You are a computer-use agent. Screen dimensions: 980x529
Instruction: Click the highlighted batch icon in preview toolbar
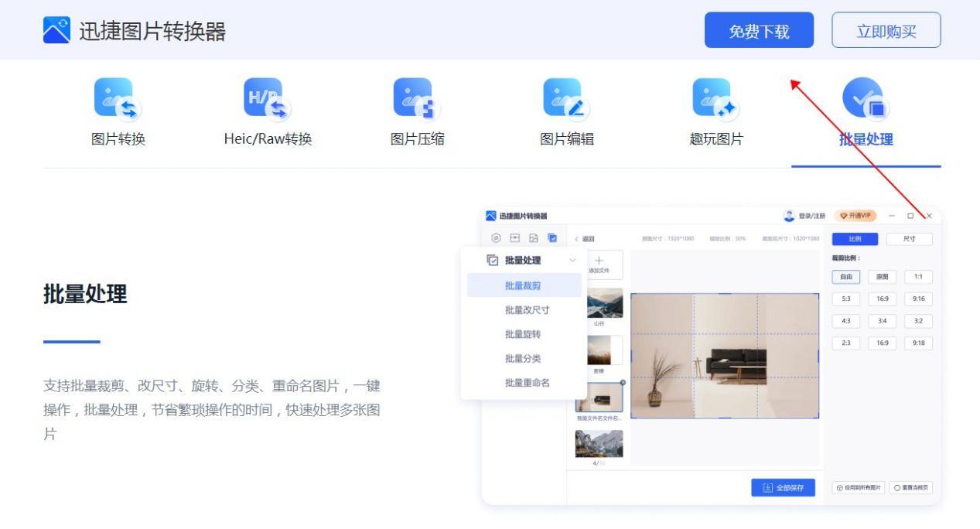point(552,238)
